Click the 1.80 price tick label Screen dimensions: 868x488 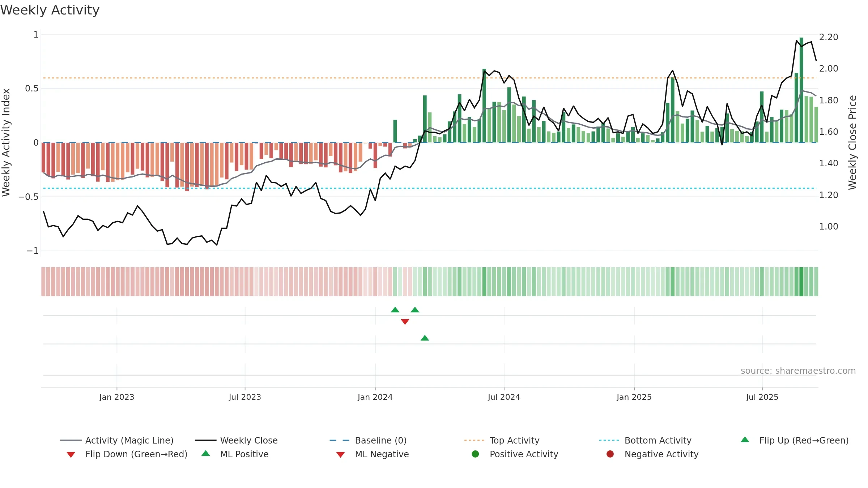[829, 100]
